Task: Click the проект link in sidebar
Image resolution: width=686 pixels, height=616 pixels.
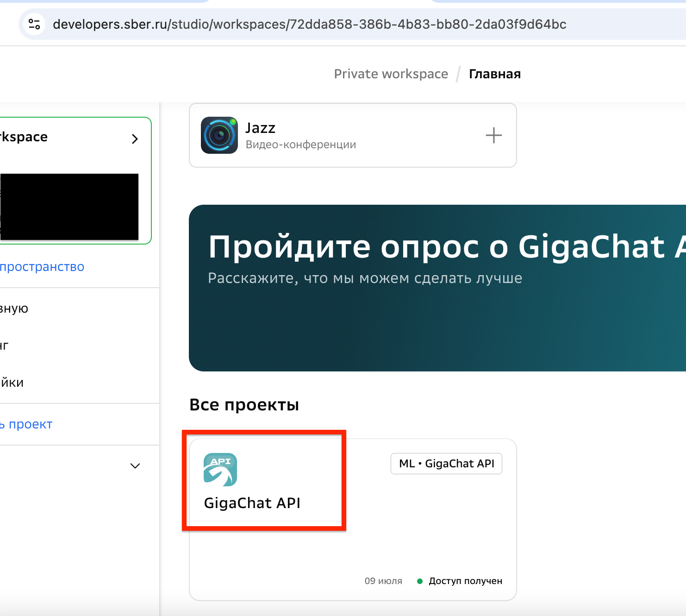Action: [26, 424]
